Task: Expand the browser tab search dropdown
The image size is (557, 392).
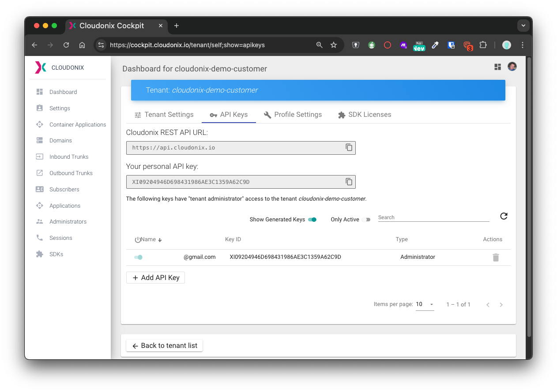Action: coord(523,26)
